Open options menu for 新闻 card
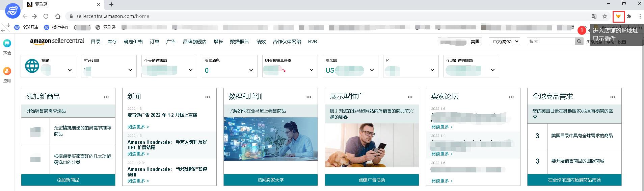 (208, 97)
